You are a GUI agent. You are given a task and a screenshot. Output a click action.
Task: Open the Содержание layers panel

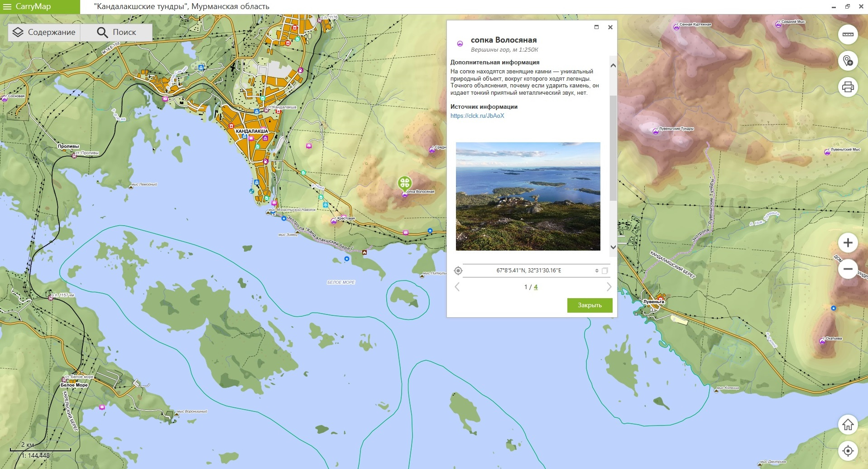coord(44,32)
